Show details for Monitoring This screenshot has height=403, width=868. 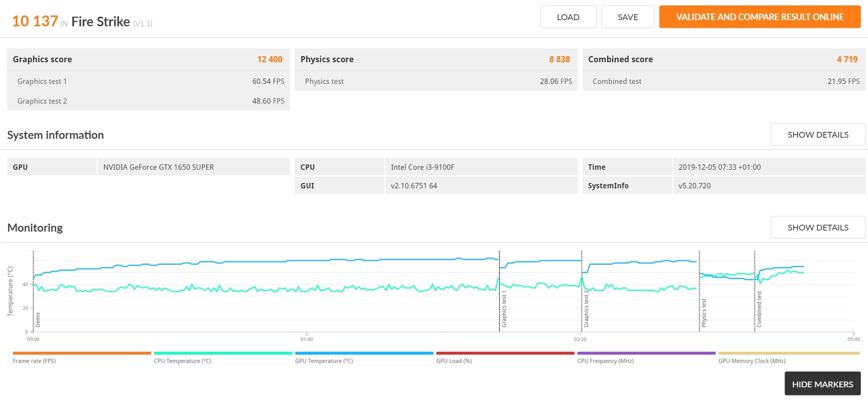818,227
